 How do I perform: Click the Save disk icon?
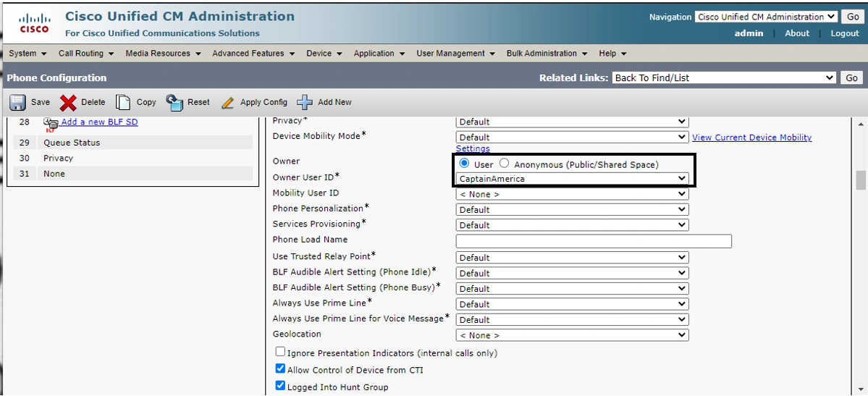17,103
